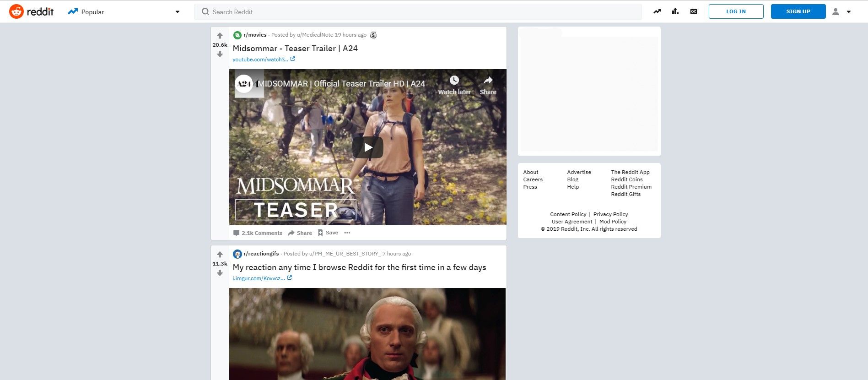The image size is (868, 380).
Task: Open the youtube.com/watch external link
Action: tap(264, 60)
